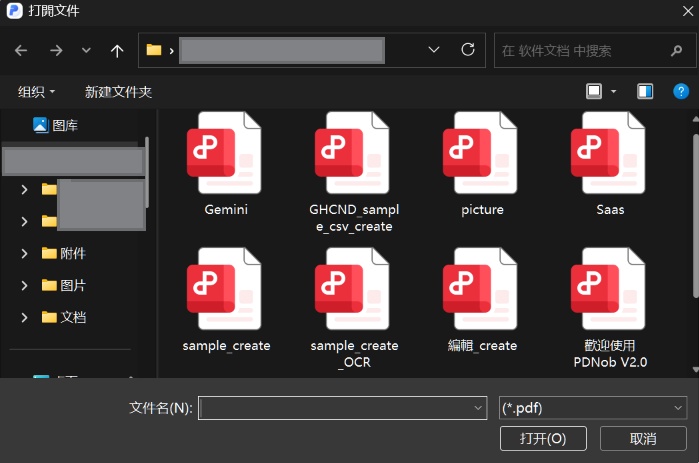The width and height of the screenshot is (699, 463).
Task: Click the folder icon in the address bar
Action: point(154,50)
